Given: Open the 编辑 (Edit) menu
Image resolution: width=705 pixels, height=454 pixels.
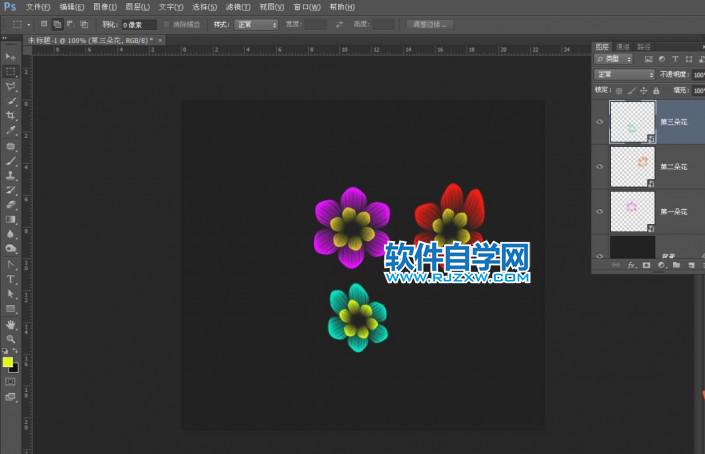Looking at the screenshot, I should click(x=71, y=7).
